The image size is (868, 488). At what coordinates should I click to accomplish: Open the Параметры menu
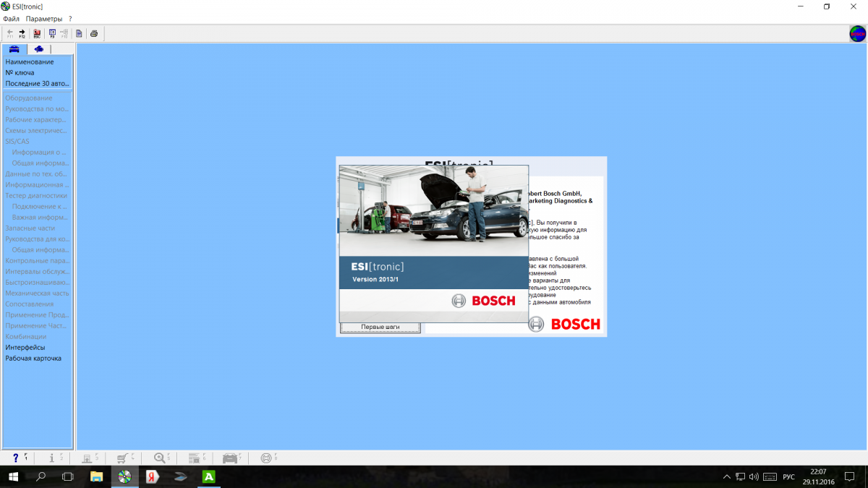(44, 18)
